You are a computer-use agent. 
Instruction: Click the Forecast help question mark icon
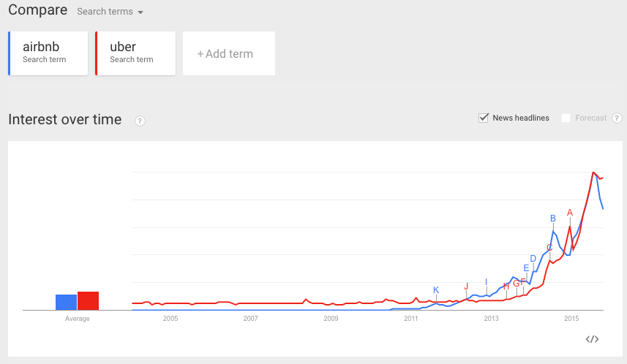point(617,118)
